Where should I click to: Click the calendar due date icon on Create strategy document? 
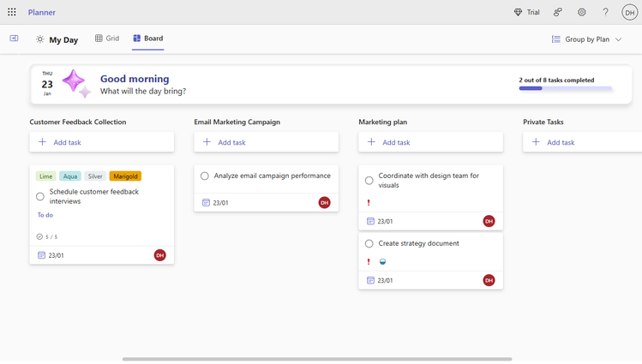[370, 280]
